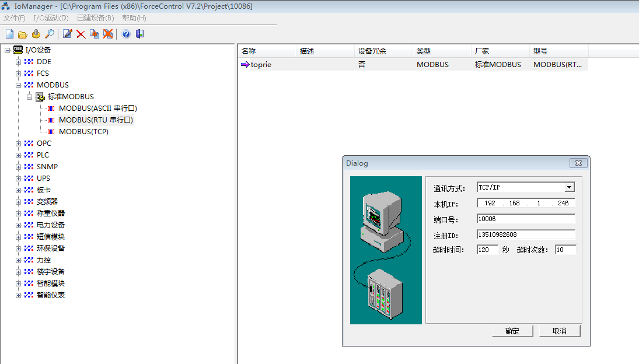Select the toprie device row
This screenshot has height=364, width=639.
point(261,65)
